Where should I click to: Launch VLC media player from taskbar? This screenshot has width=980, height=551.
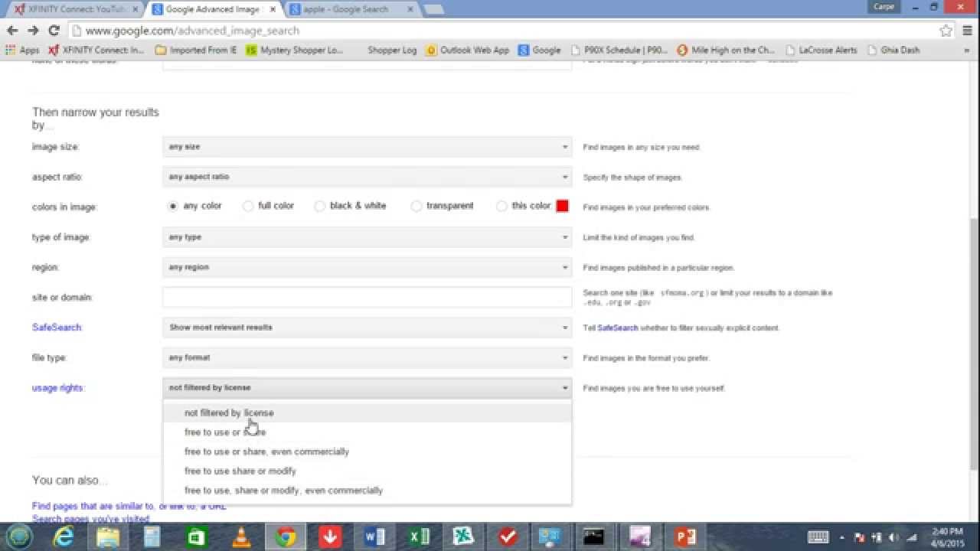[x=241, y=537]
